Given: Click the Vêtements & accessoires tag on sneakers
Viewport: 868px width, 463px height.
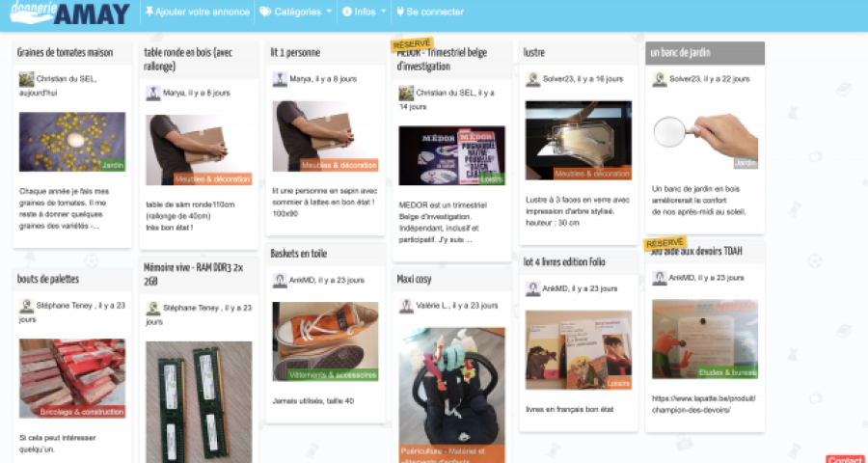Looking at the screenshot, I should [x=333, y=375].
